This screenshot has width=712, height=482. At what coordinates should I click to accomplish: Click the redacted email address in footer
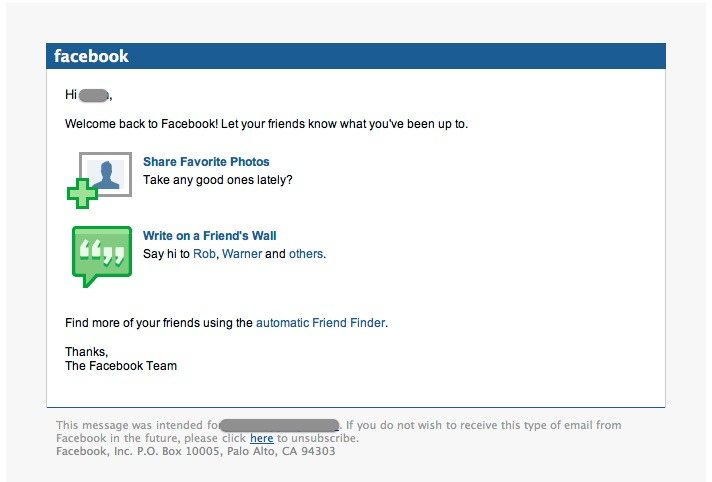pyautogui.click(x=279, y=425)
